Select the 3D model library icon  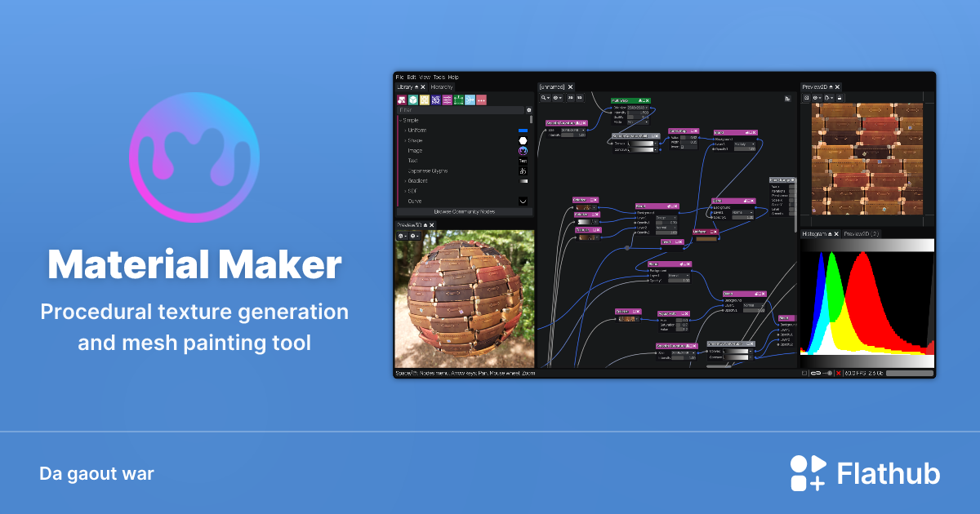click(x=412, y=99)
